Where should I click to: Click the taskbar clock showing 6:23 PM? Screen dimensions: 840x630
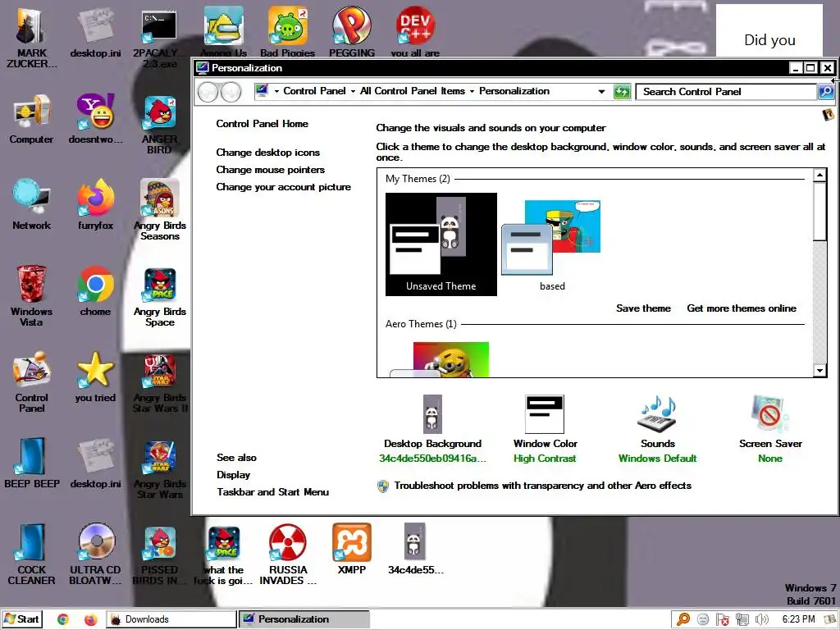pos(798,619)
